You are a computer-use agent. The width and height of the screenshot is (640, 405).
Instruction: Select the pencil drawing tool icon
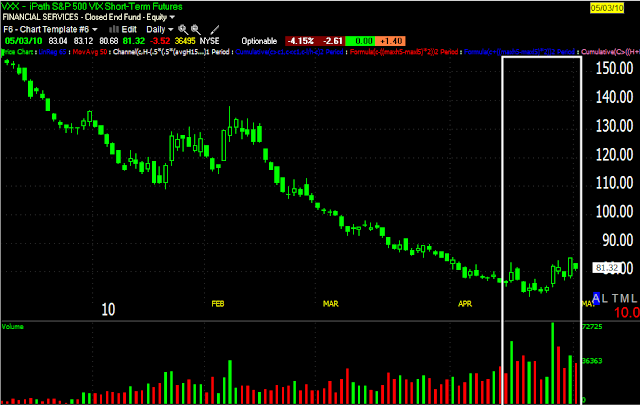(x=215, y=29)
